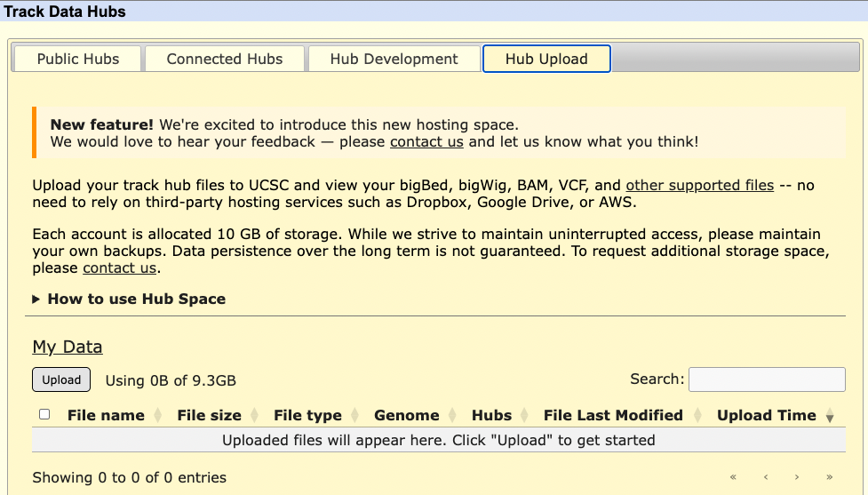
Task: Toggle the select-all checkbox in table header
Action: pyautogui.click(x=45, y=414)
